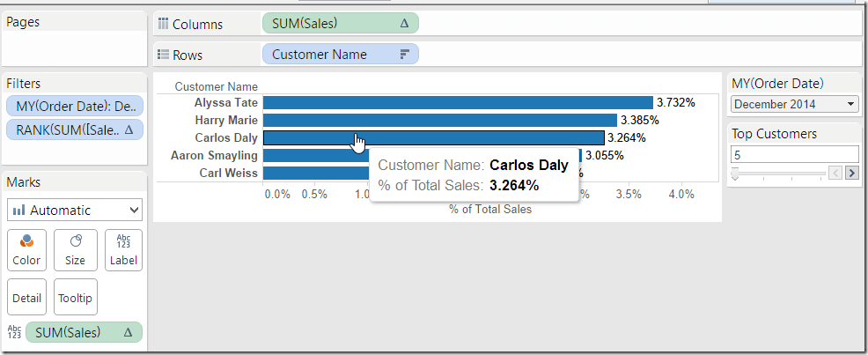Click the Color button in Marks card
868x355 pixels.
26,249
